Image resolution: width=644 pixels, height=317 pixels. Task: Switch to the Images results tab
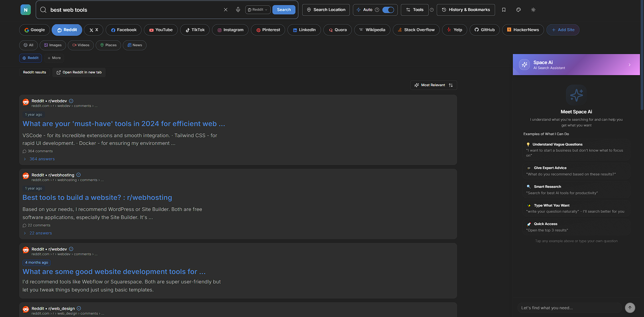[52, 45]
